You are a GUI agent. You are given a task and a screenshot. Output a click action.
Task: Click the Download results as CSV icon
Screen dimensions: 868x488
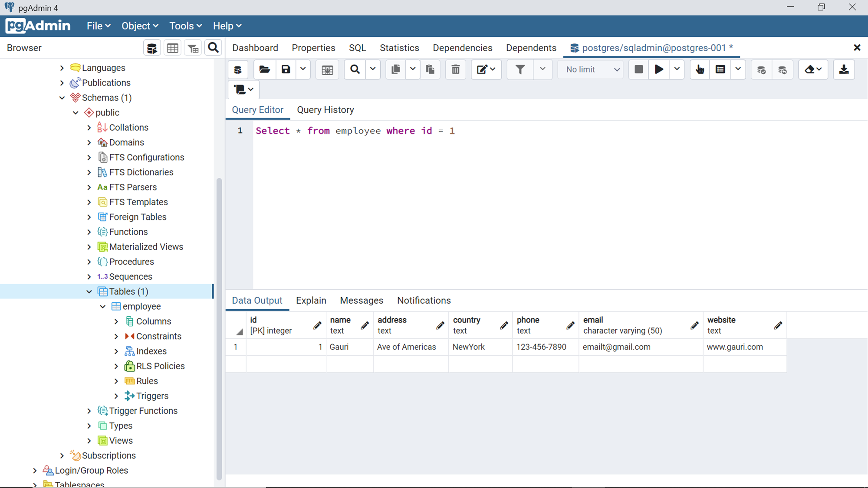pyautogui.click(x=844, y=69)
